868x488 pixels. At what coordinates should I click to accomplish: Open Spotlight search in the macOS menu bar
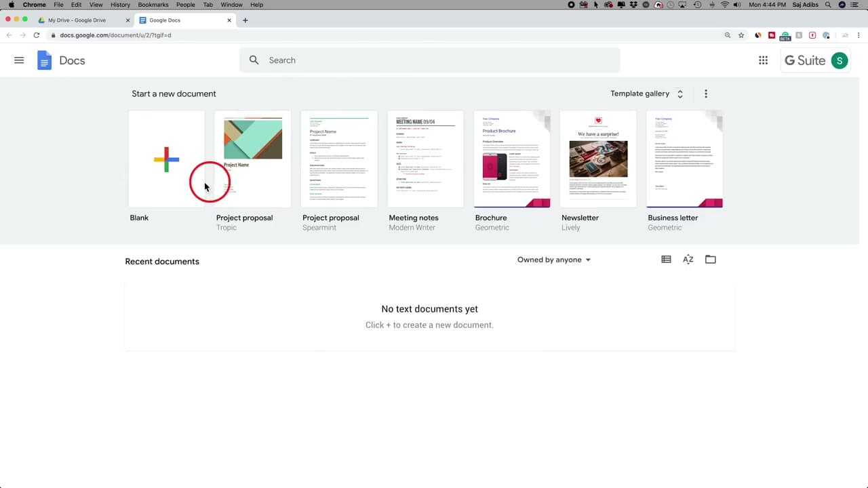pyautogui.click(x=827, y=5)
